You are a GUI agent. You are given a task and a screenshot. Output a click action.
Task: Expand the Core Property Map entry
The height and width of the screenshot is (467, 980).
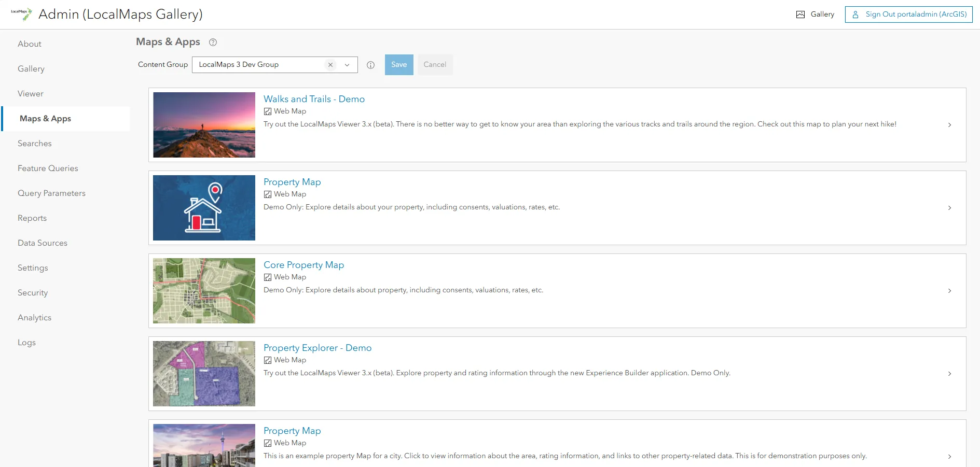(x=950, y=291)
